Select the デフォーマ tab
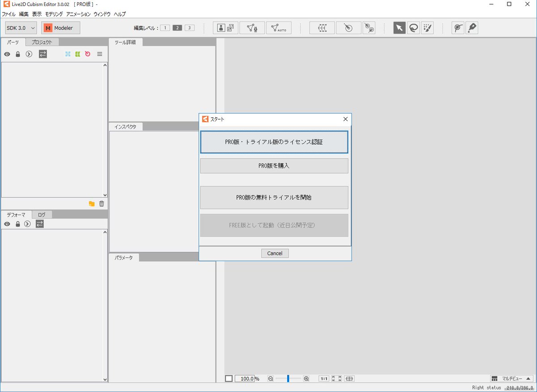The image size is (537, 392). pyautogui.click(x=16, y=215)
